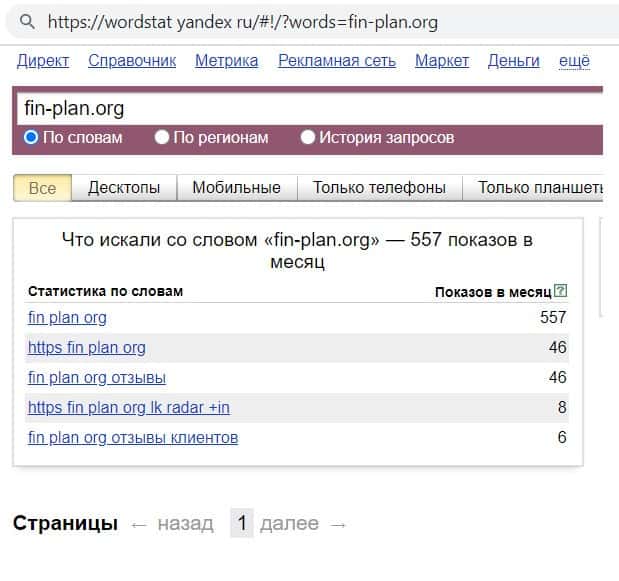619x581 pixels.
Task: Select the Все devices tab
Action: click(x=43, y=187)
